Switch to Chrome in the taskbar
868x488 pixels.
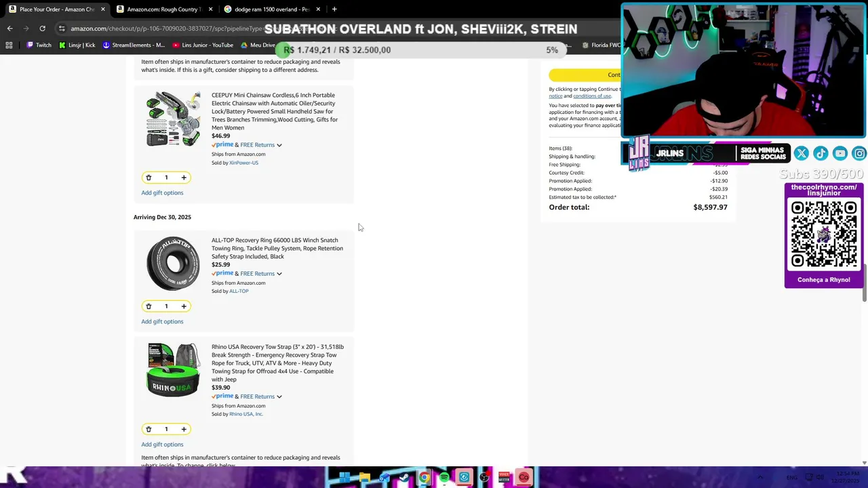(x=424, y=478)
